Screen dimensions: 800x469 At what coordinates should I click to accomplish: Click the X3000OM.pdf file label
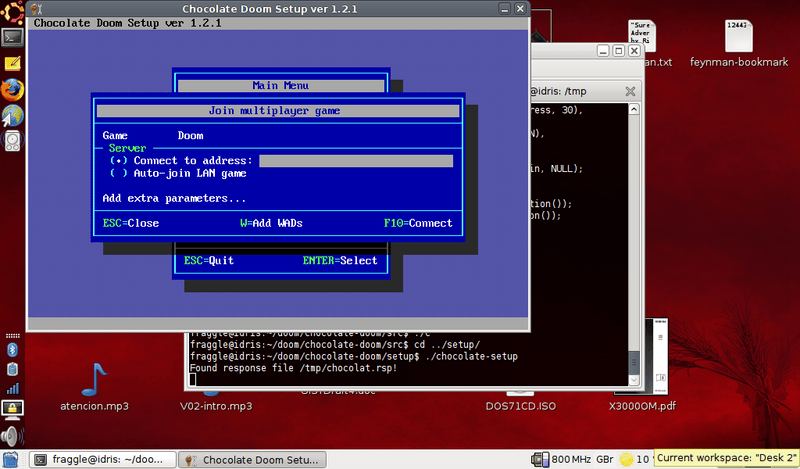(642, 406)
